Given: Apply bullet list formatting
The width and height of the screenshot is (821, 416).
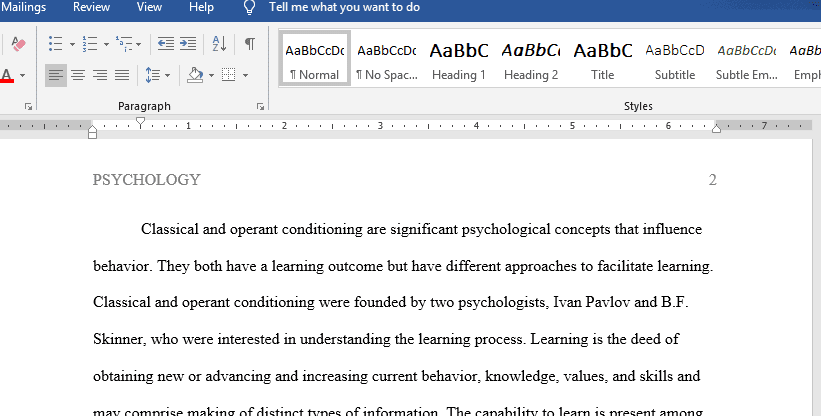Looking at the screenshot, I should pos(56,44).
